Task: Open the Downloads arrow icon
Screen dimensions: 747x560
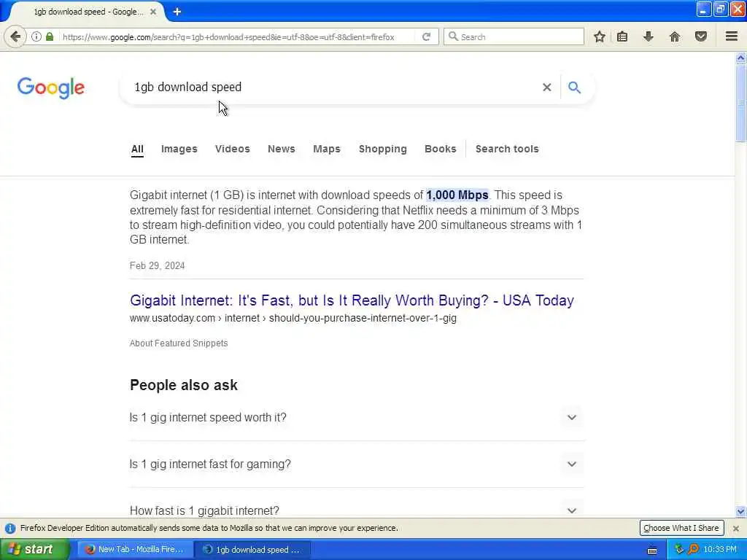Action: coord(649,36)
